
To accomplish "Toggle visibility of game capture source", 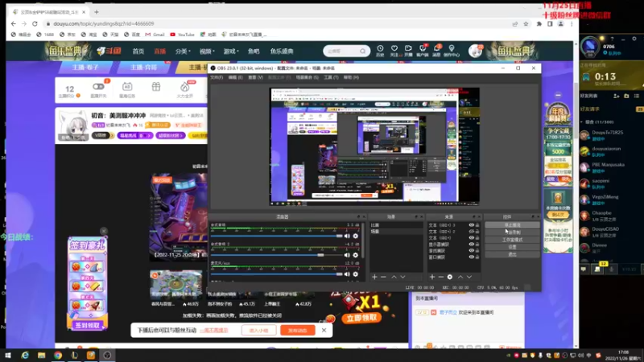I will [x=472, y=251].
